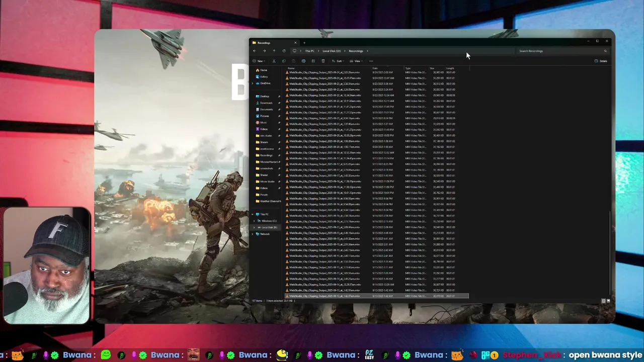The image size is (644, 362).
Task: Go forward in File Explorer
Action: pos(264,51)
